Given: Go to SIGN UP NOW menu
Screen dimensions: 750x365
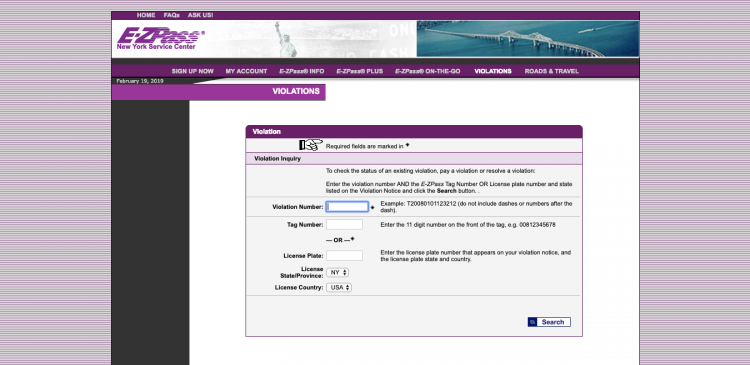Looking at the screenshot, I should pyautogui.click(x=193, y=71).
